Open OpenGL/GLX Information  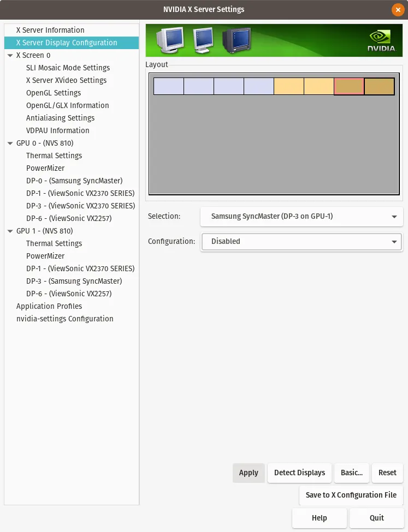68,105
